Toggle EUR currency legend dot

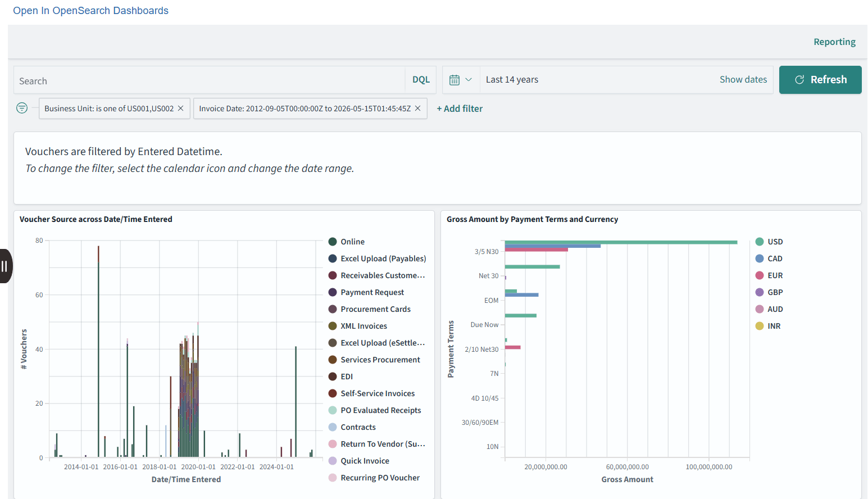tap(760, 275)
